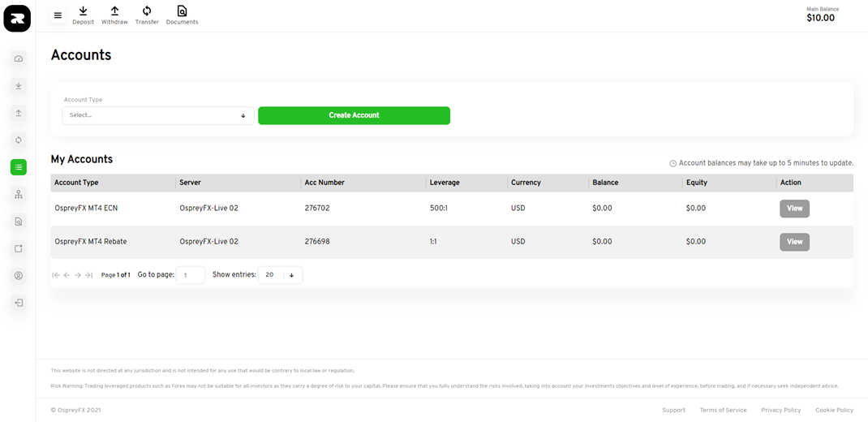868x422 pixels.
Task: Click the sidebar transfer cycle icon
Action: click(19, 140)
